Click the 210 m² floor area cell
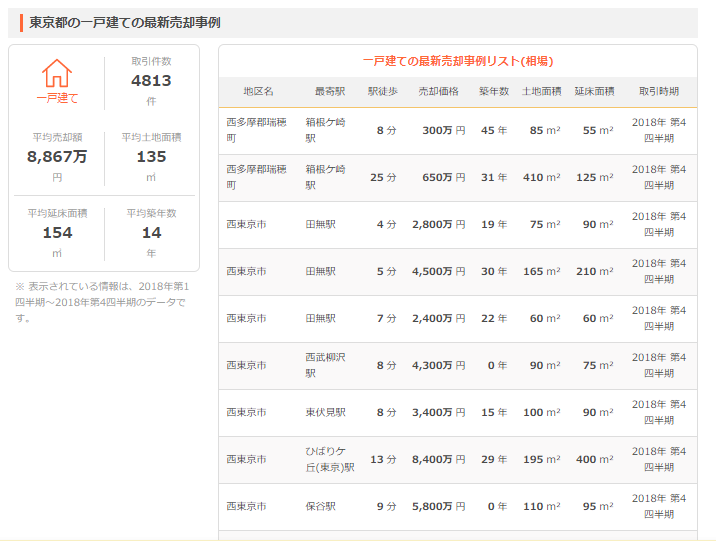The image size is (716, 541). pos(595,272)
